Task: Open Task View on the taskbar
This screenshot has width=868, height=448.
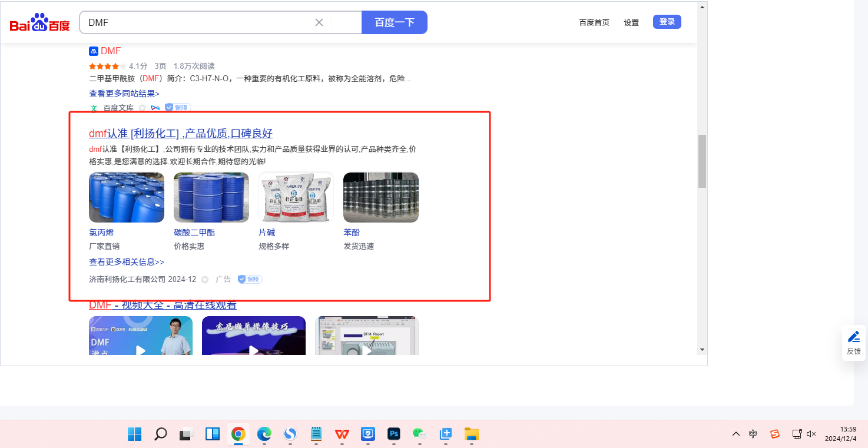Action: [187, 434]
